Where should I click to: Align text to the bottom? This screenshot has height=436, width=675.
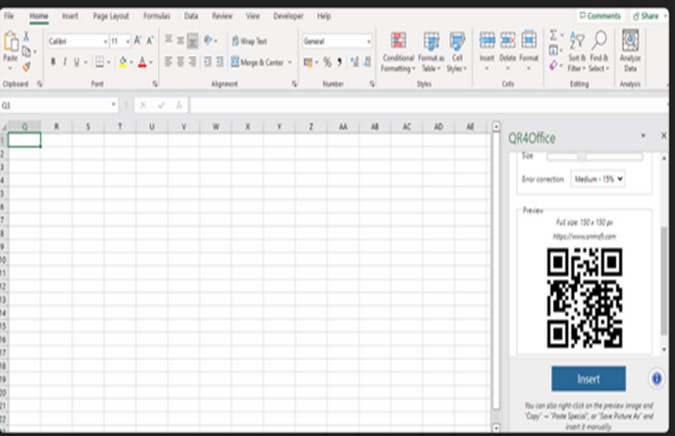tap(192, 41)
